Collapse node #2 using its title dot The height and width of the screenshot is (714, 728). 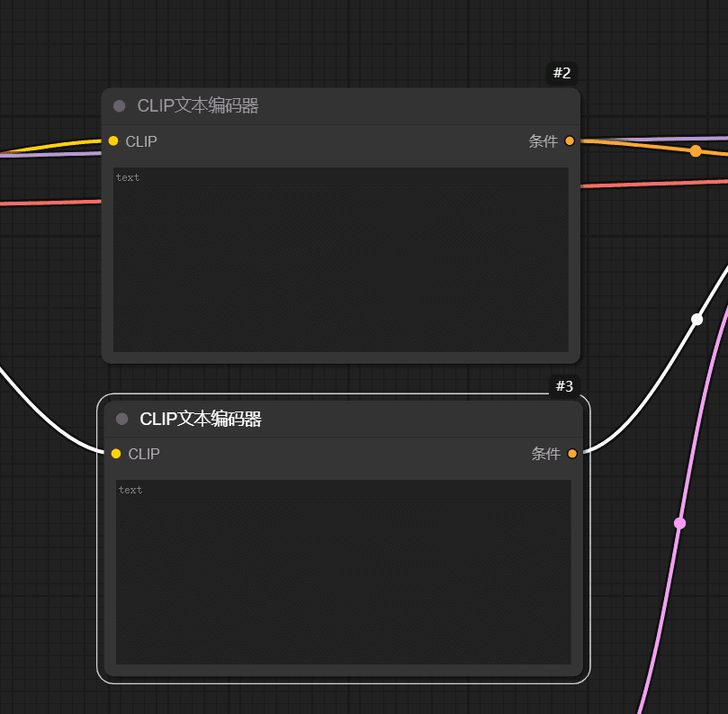[120, 106]
